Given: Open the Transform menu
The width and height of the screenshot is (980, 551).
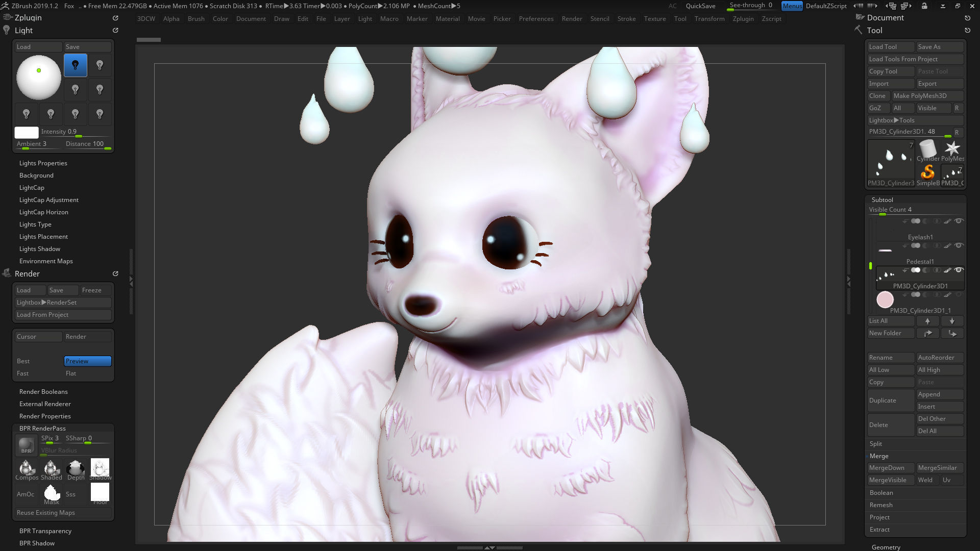Looking at the screenshot, I should [x=709, y=19].
